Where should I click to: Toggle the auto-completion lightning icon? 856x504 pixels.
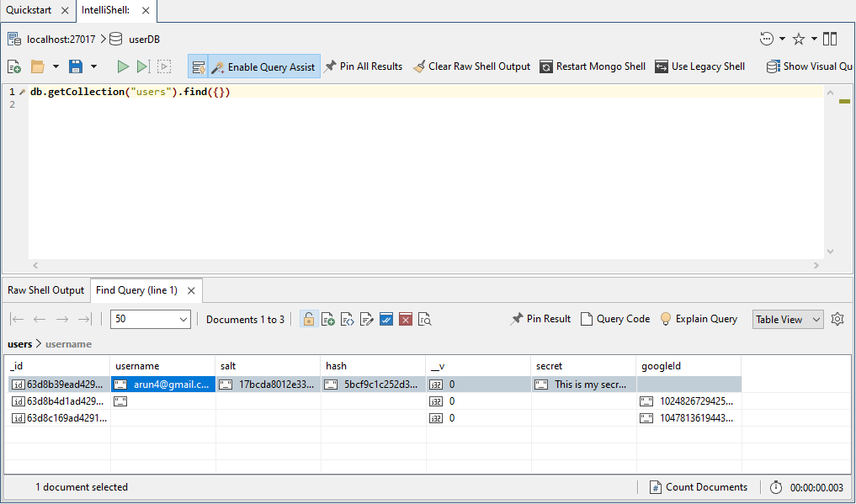[x=198, y=66]
